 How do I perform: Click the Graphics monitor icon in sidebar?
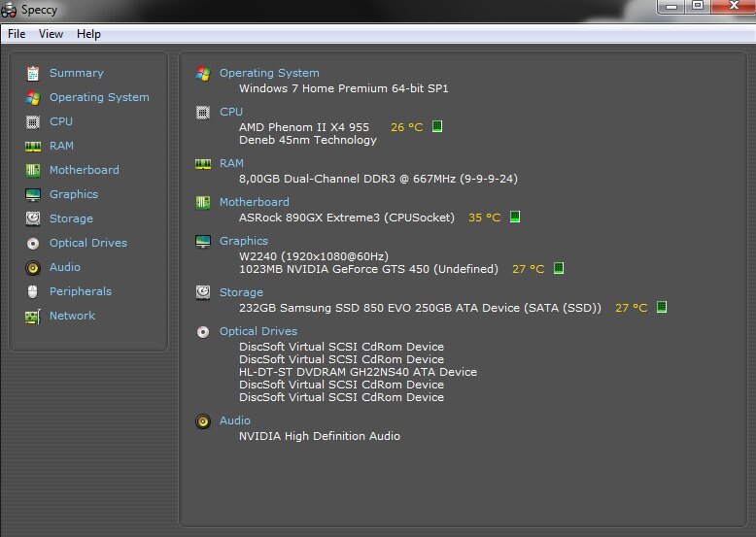[33, 194]
